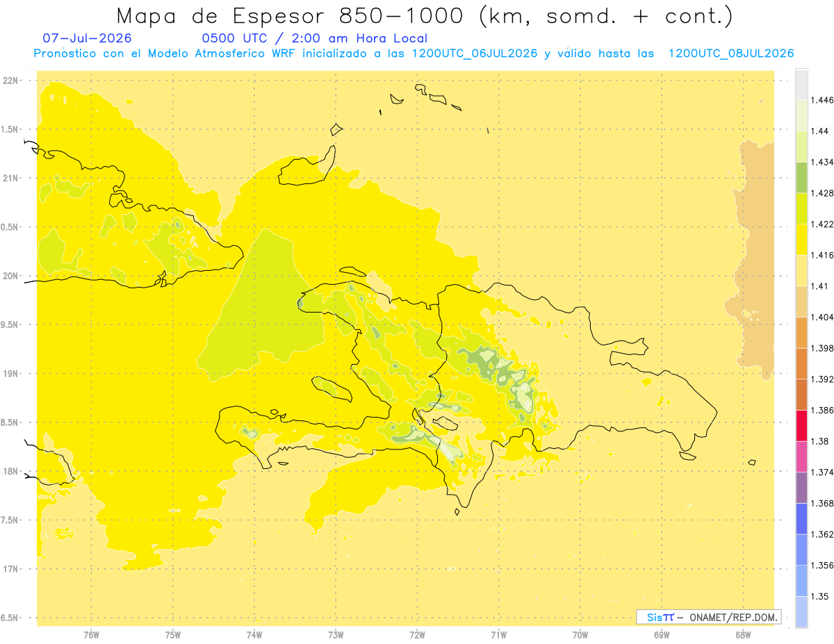The image size is (834, 644).
Task: Click the 17N latitude axis label
Action: [12, 569]
